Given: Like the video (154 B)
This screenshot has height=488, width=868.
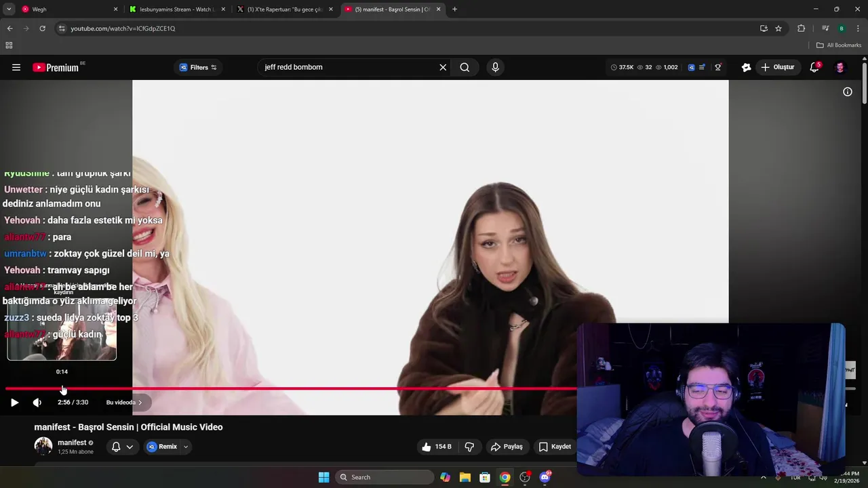Looking at the screenshot, I should 436,447.
